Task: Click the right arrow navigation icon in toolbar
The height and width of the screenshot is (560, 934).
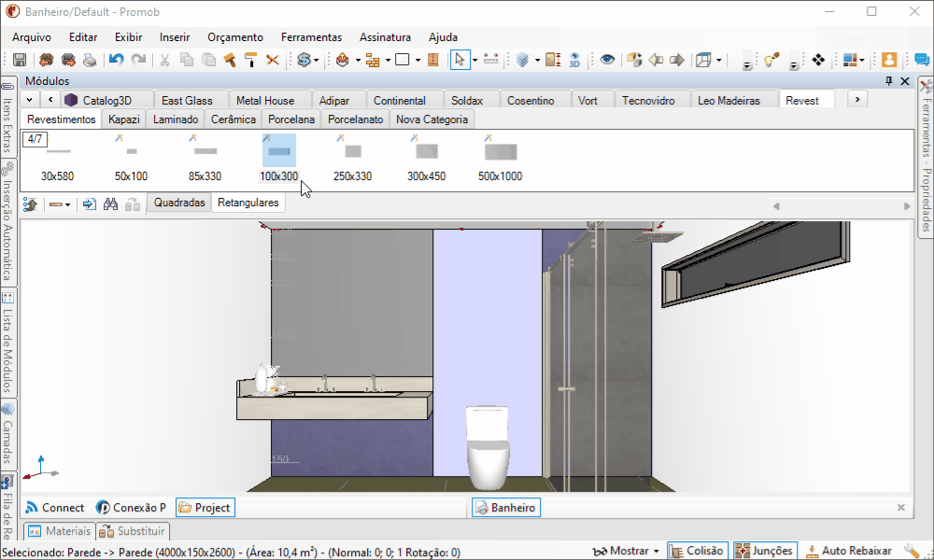Action: click(x=677, y=60)
